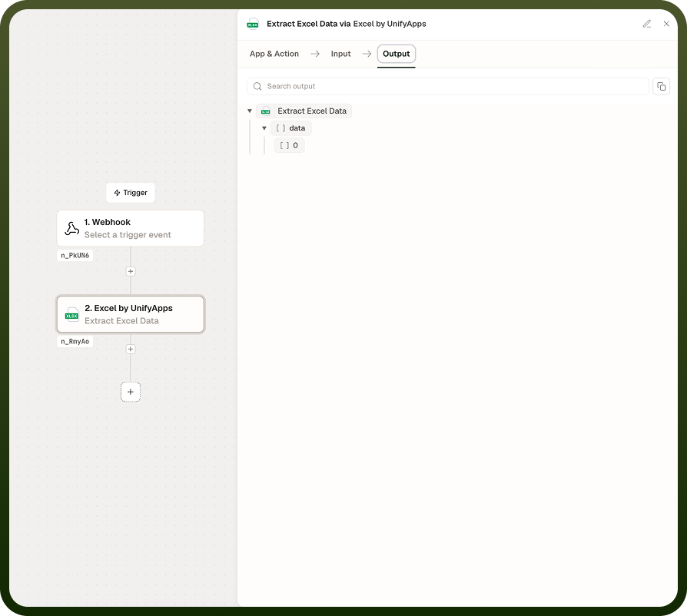
Task: Collapse the data array node
Action: tap(264, 128)
